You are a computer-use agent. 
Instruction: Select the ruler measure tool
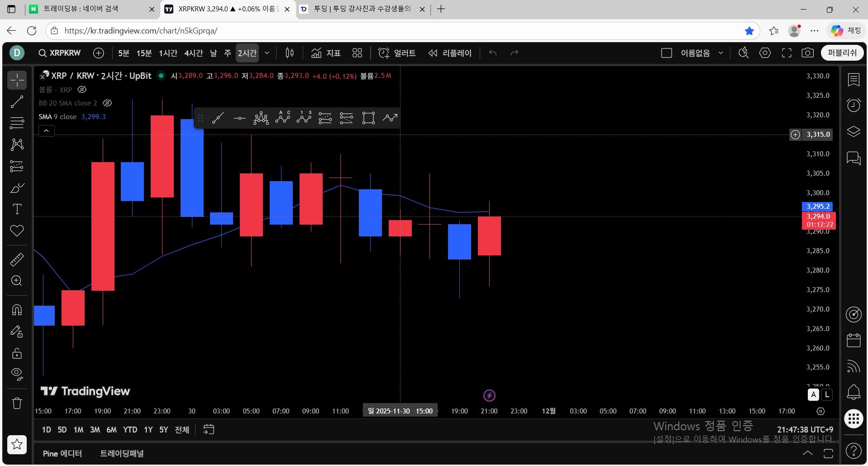coord(17,259)
